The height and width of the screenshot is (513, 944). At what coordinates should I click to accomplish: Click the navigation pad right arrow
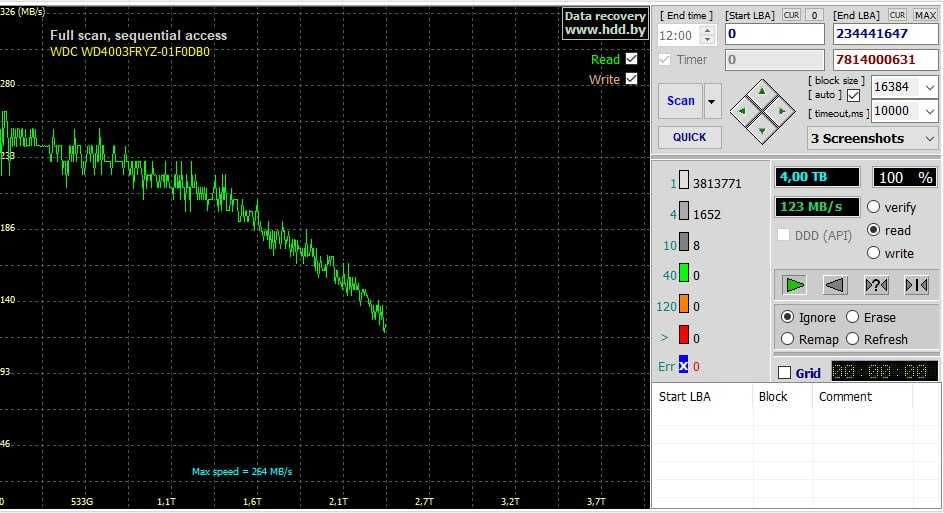coord(783,111)
